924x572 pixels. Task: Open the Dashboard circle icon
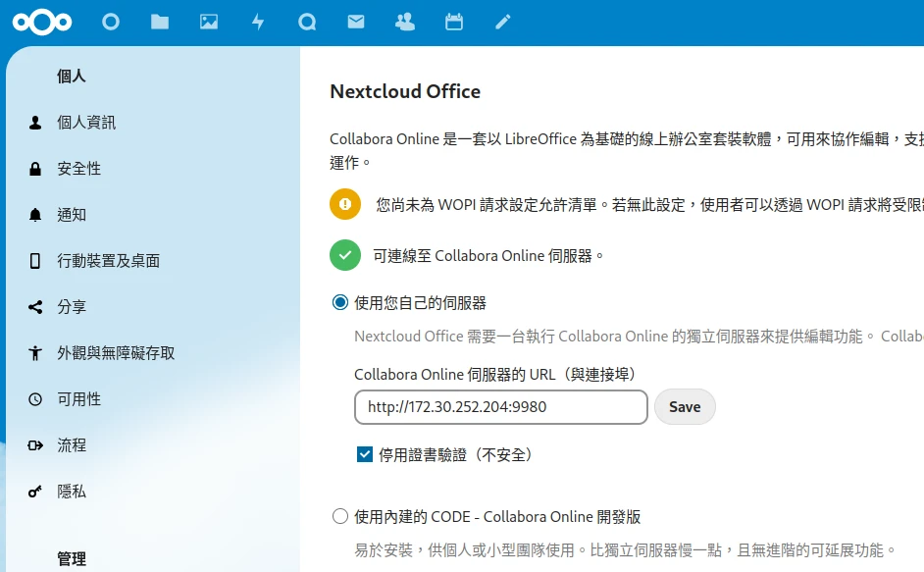tap(111, 22)
